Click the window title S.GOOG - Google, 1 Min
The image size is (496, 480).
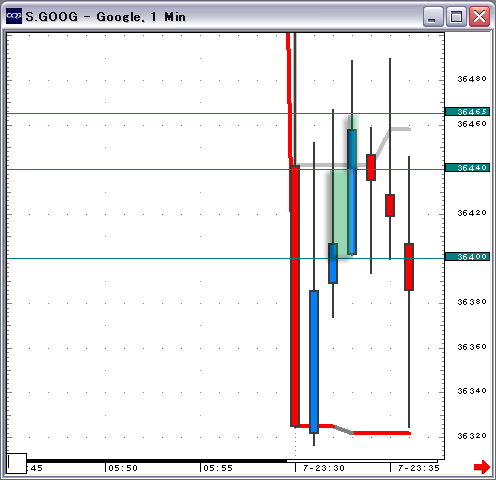[105, 17]
